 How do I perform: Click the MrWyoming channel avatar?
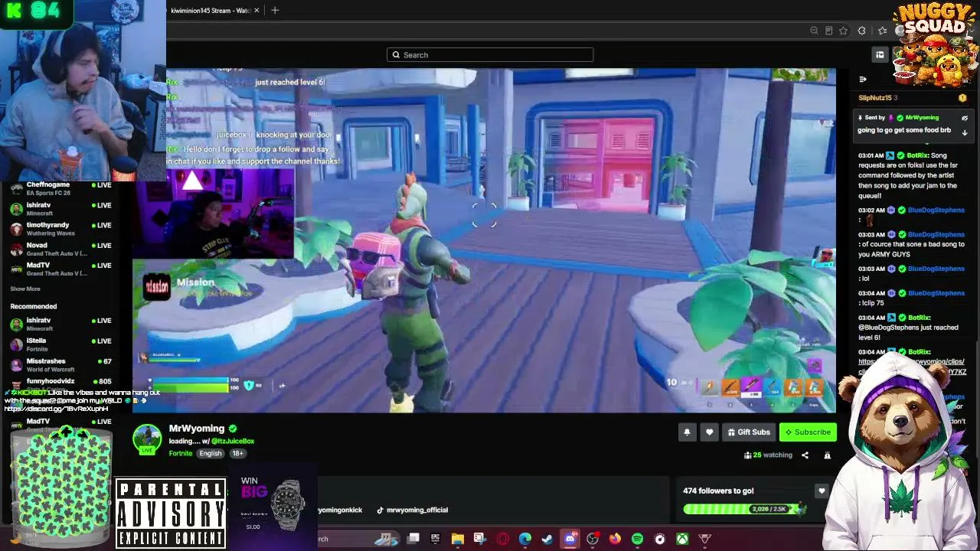tap(147, 439)
